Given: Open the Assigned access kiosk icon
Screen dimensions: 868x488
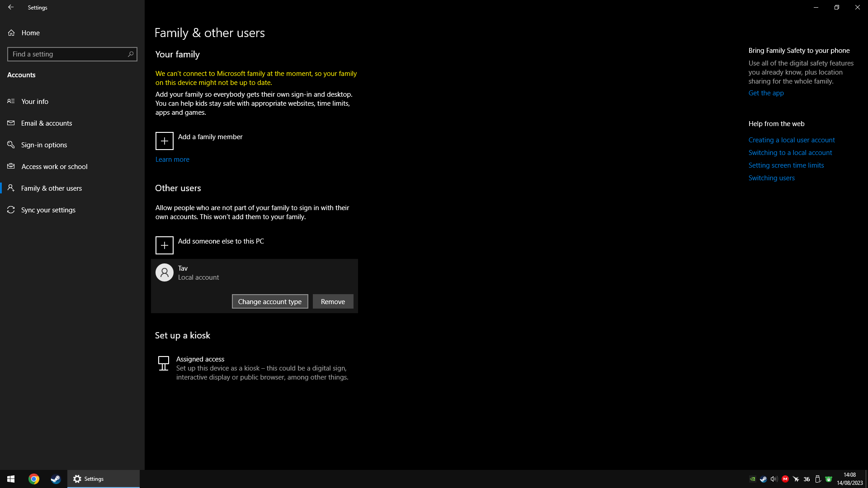Looking at the screenshot, I should click(x=164, y=363).
